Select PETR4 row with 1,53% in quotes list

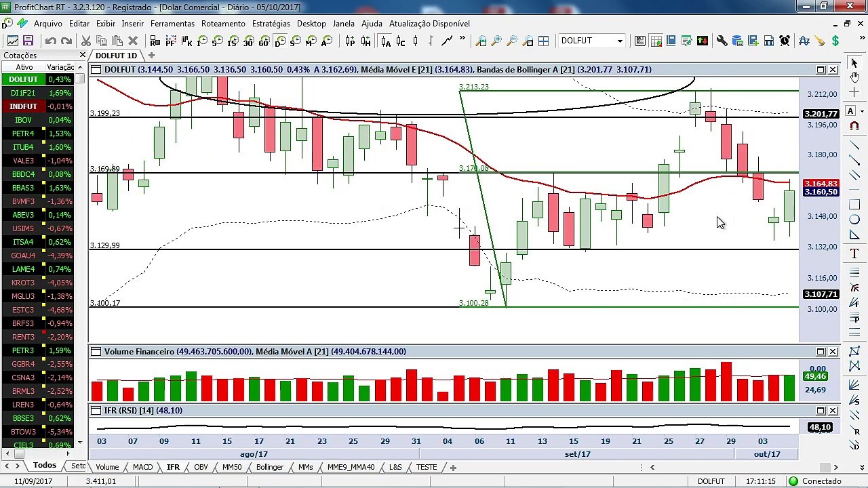click(37, 134)
